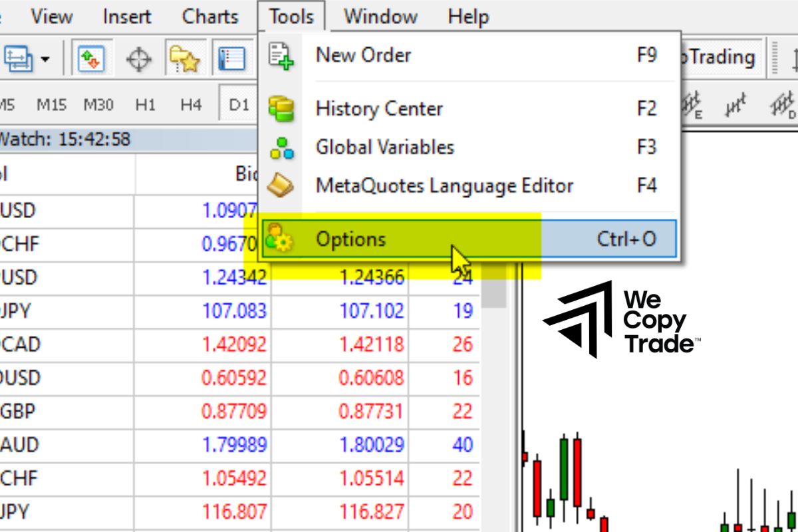Toggle the Terminal panel icon
The width and height of the screenshot is (798, 532).
pos(231,59)
